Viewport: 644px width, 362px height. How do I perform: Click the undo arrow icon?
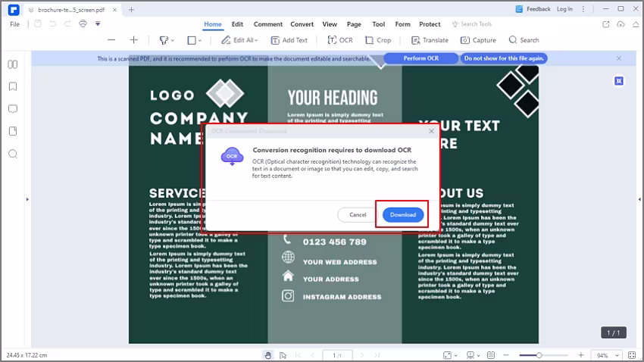tap(52, 23)
